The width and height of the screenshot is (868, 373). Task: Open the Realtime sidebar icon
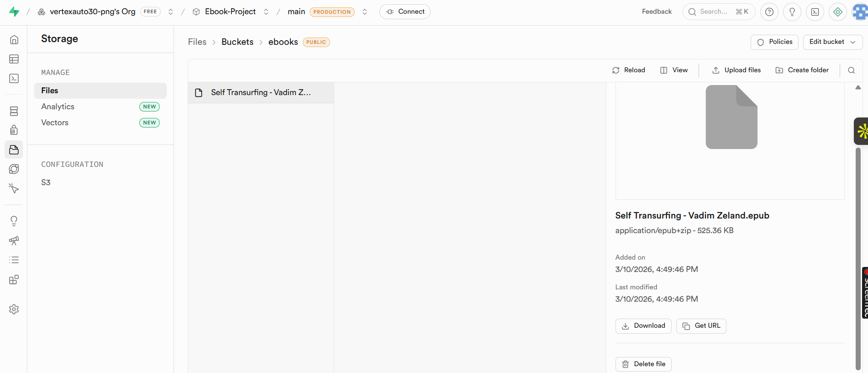[14, 169]
